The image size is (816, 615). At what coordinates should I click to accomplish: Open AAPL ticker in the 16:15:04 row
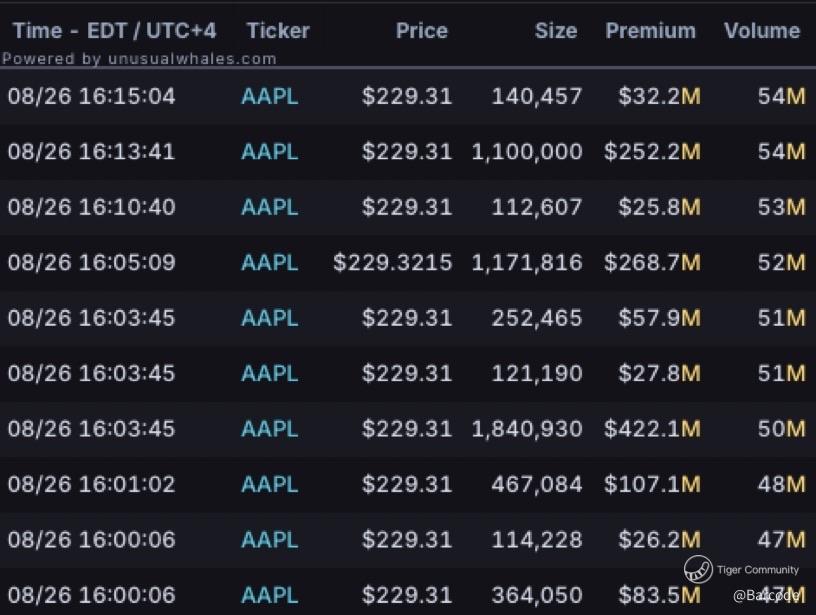point(269,97)
